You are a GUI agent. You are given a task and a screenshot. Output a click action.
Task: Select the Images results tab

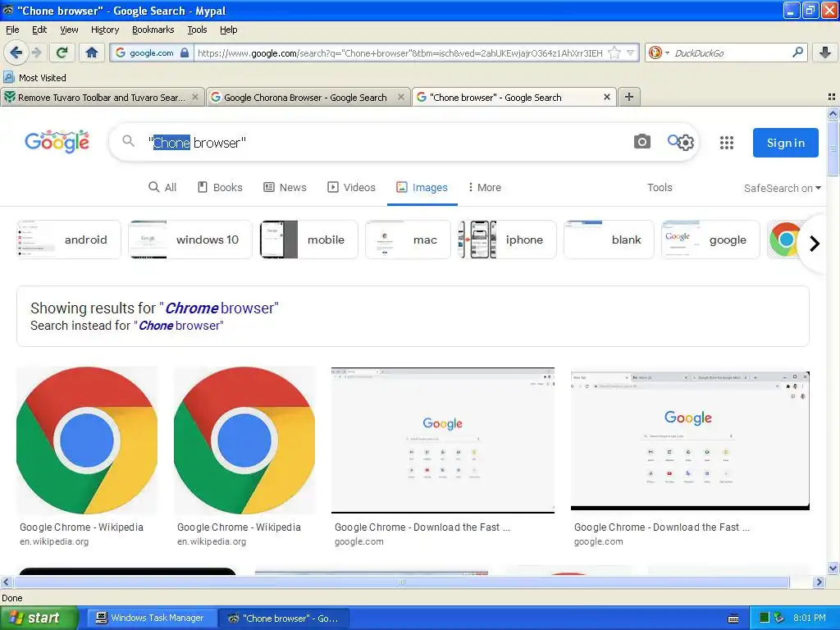point(422,188)
